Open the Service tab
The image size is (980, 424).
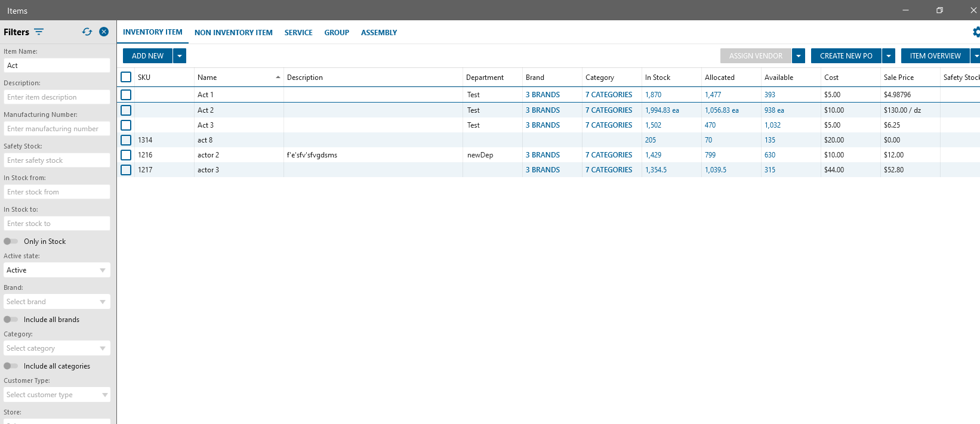coord(298,33)
